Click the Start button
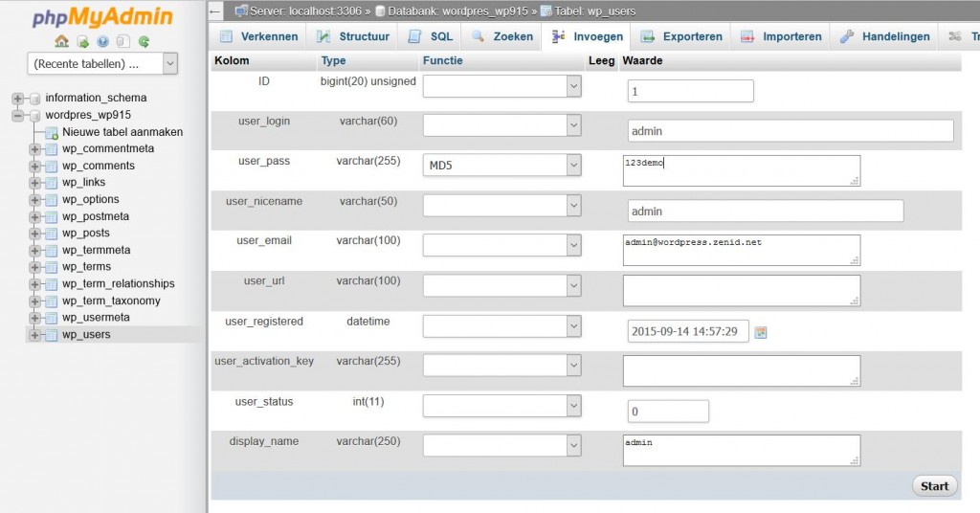Screen dimensions: 980x513 [934, 486]
